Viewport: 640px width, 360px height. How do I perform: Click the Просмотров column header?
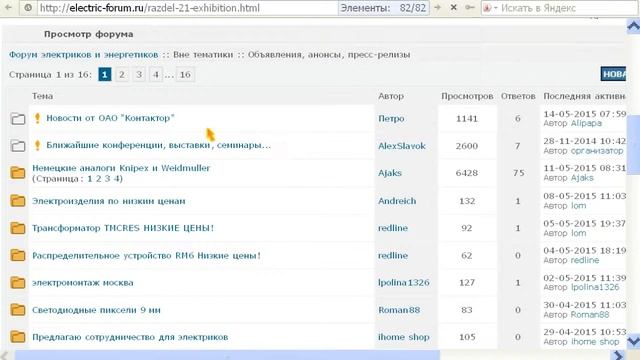coord(467,96)
